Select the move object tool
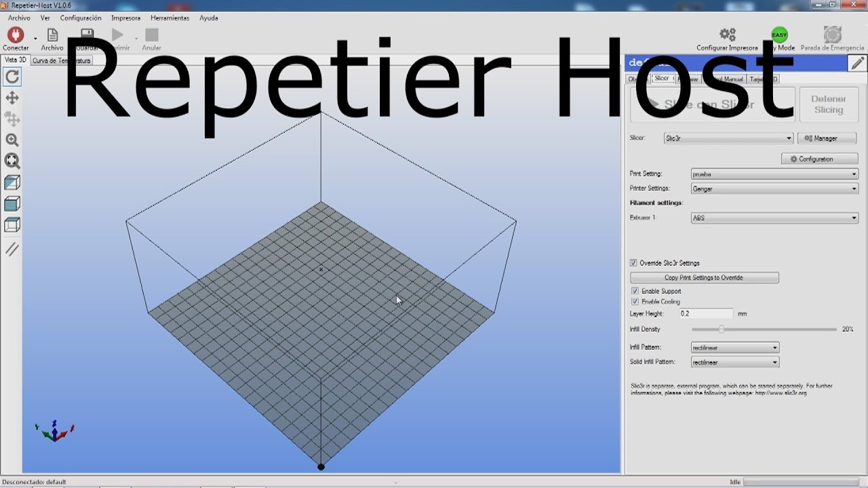868x488 pixels. point(12,119)
